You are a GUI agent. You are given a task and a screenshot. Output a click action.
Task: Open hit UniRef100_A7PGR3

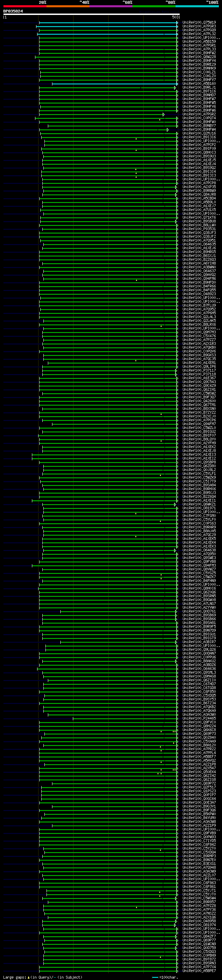click(x=199, y=26)
